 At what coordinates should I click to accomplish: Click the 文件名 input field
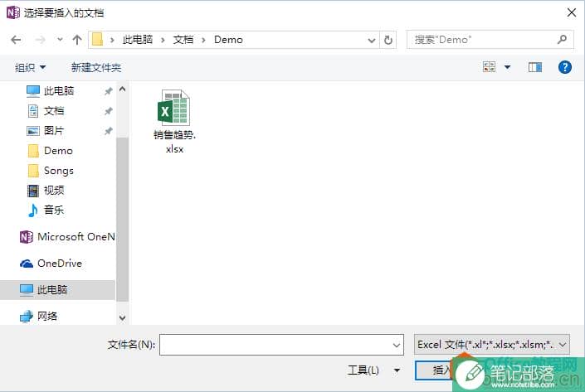(281, 345)
